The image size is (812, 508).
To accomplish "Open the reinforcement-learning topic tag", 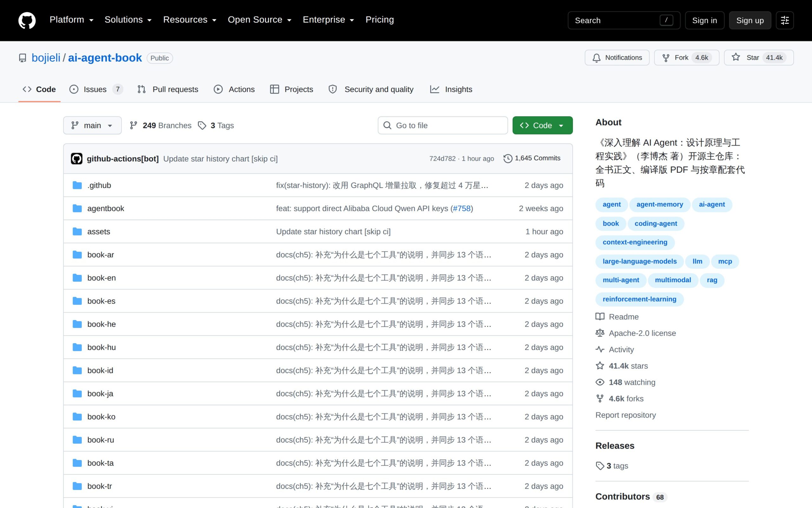I will pyautogui.click(x=639, y=299).
